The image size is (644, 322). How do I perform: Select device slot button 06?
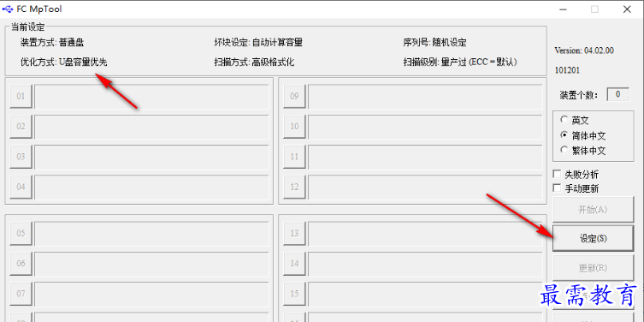(21, 263)
